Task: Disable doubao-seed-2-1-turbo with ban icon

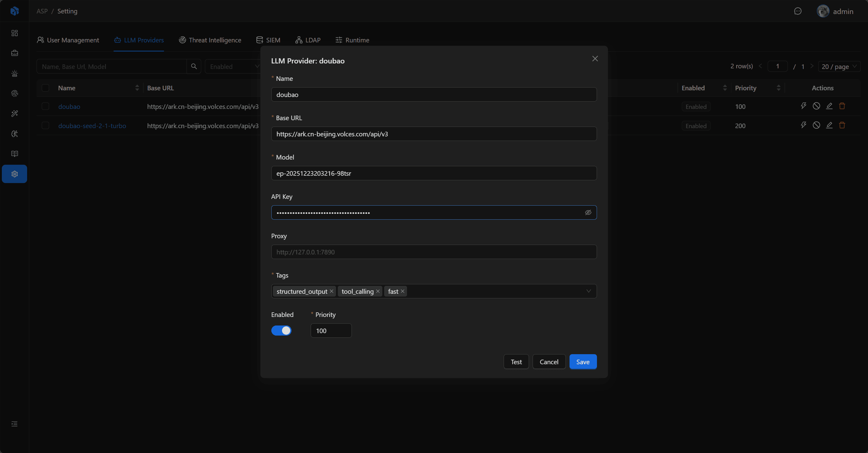Action: tap(816, 125)
